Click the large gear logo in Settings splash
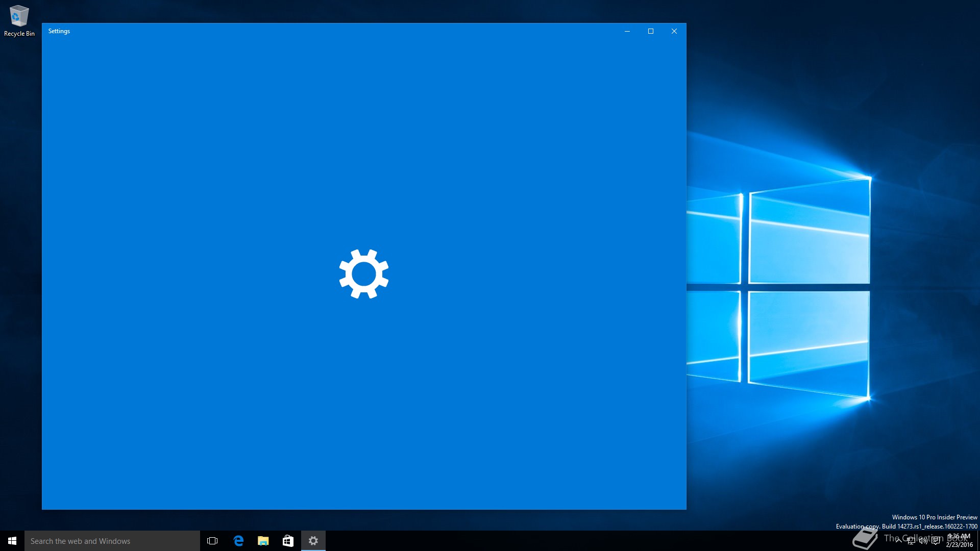This screenshot has height=551, width=980. (x=364, y=274)
